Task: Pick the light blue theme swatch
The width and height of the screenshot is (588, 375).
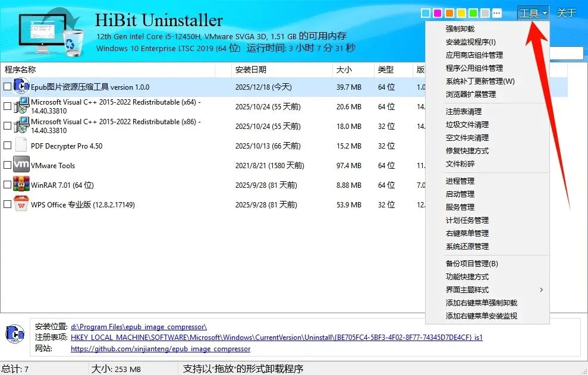Action: [x=425, y=13]
